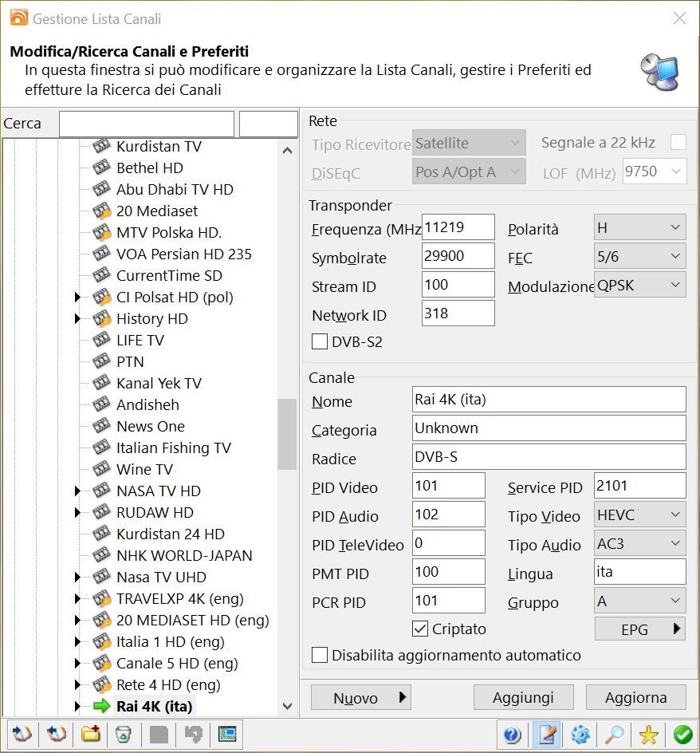The width and height of the screenshot is (700, 753).
Task: Open the Gruppo dropdown showing A
Action: pos(640,601)
